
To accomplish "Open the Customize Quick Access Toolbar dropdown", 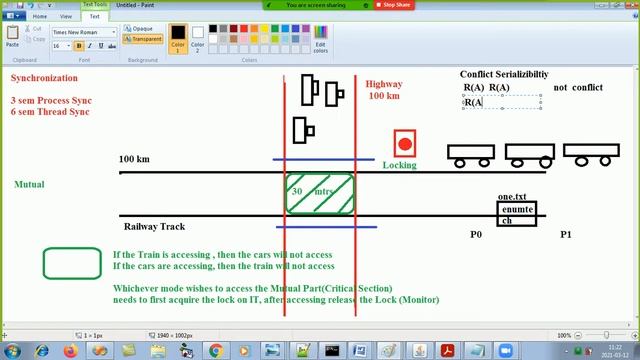I will 50,5.
